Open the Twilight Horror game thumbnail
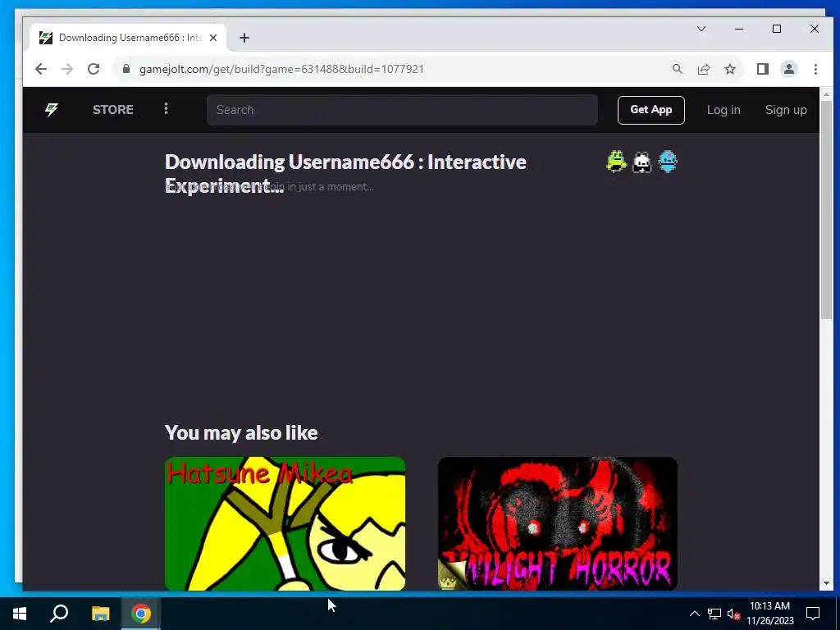The height and width of the screenshot is (630, 840). point(558,523)
